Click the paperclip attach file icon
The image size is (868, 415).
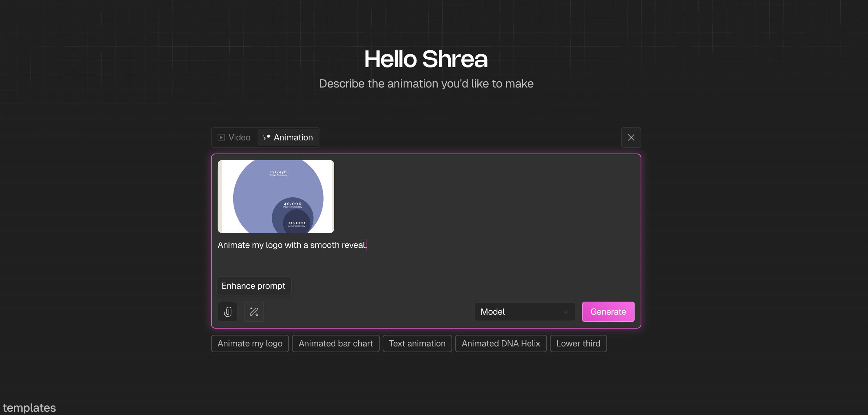point(228,312)
